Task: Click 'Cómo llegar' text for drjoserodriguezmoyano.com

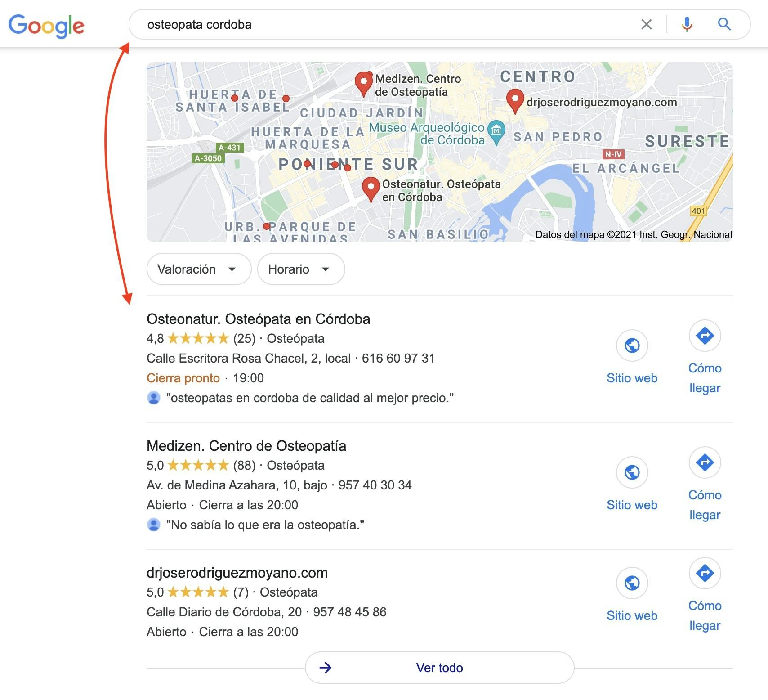Action: (x=705, y=615)
